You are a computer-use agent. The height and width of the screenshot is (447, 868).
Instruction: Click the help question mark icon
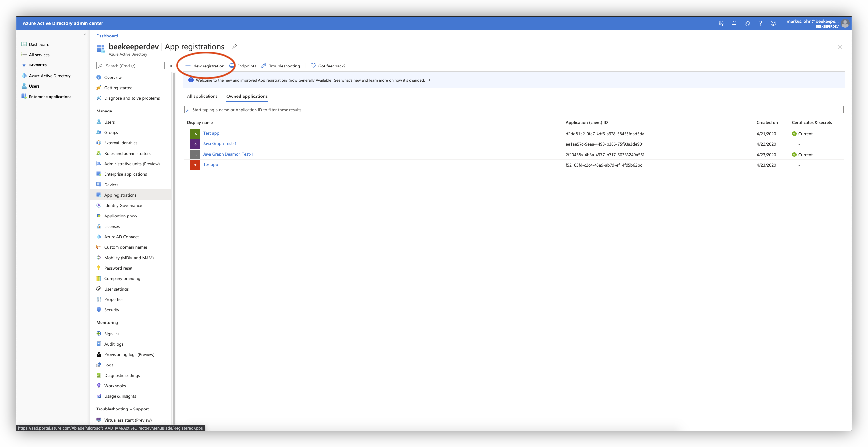(x=760, y=23)
